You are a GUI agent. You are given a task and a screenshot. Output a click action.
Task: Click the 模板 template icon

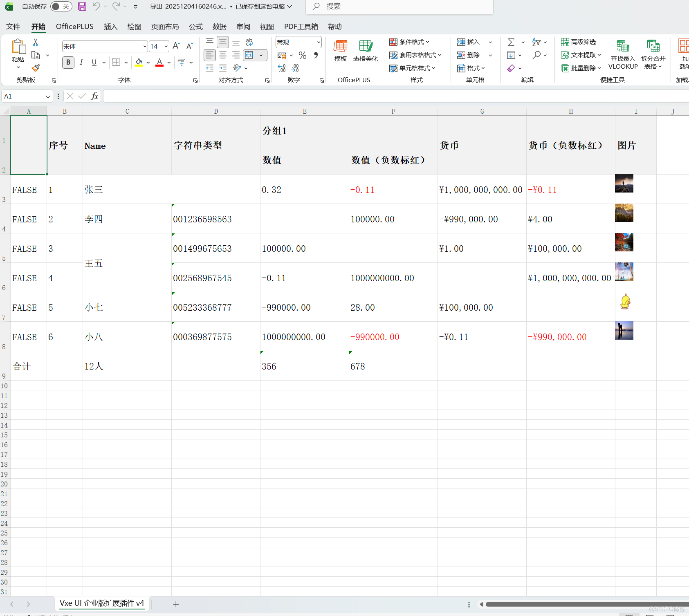click(x=340, y=51)
